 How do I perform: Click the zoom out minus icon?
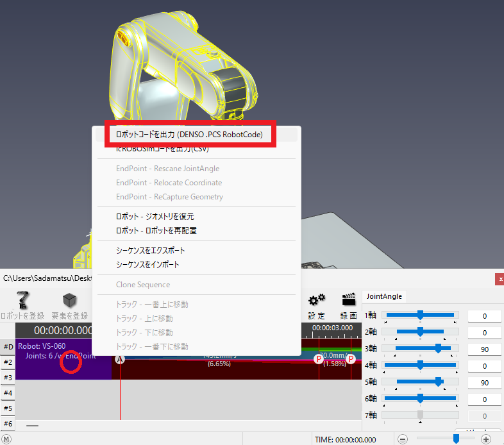click(x=402, y=439)
